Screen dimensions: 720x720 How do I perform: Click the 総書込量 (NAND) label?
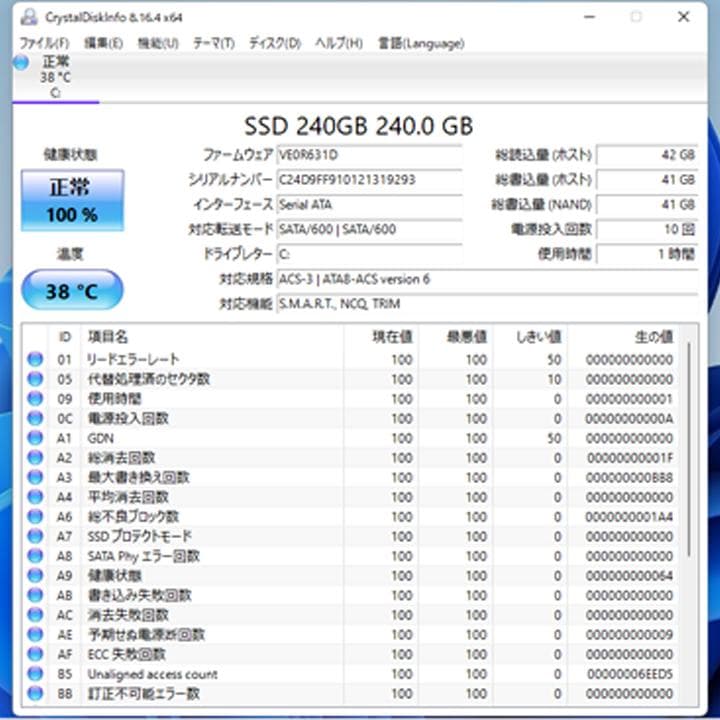541,204
